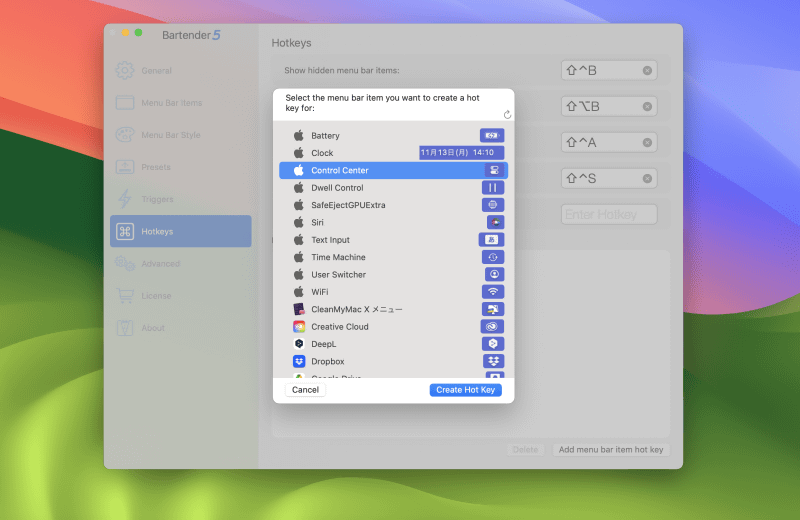Click the Dwell Control pause icon
800x520 pixels.
coord(493,187)
